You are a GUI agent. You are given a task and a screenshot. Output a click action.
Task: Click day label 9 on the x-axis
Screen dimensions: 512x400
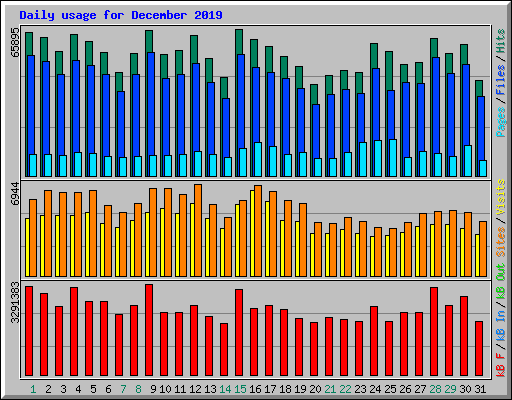[x=153, y=389]
